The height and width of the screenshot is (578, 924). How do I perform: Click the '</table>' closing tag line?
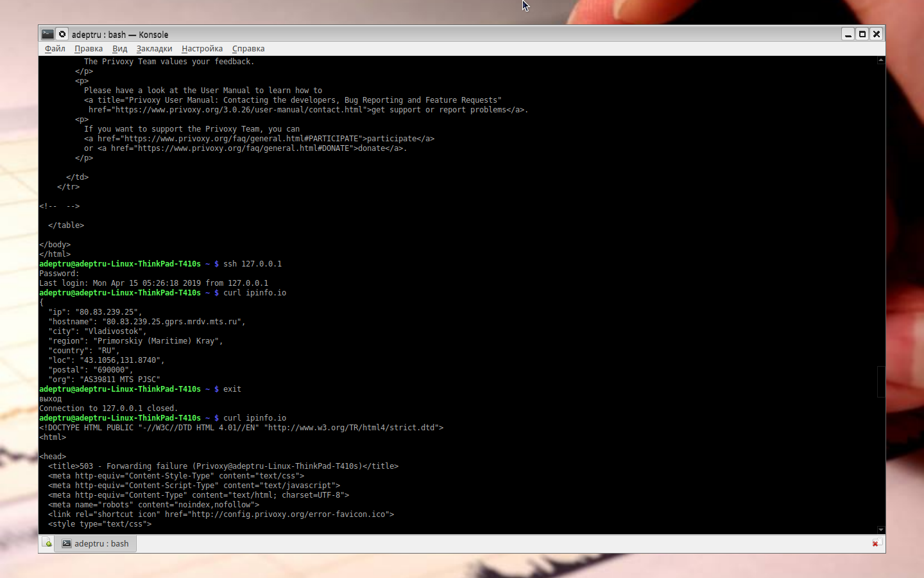click(66, 225)
